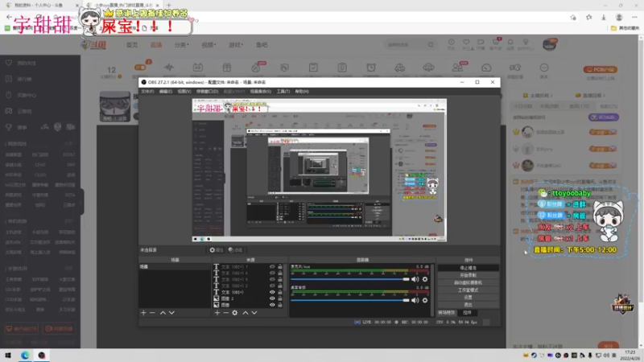The height and width of the screenshot is (362, 644).
Task: Mute the 麦克风/Aux speaker icon
Action: 415,279
